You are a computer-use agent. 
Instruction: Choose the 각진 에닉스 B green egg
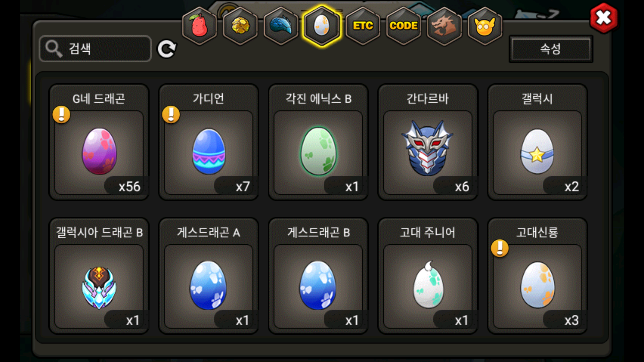coord(318,142)
